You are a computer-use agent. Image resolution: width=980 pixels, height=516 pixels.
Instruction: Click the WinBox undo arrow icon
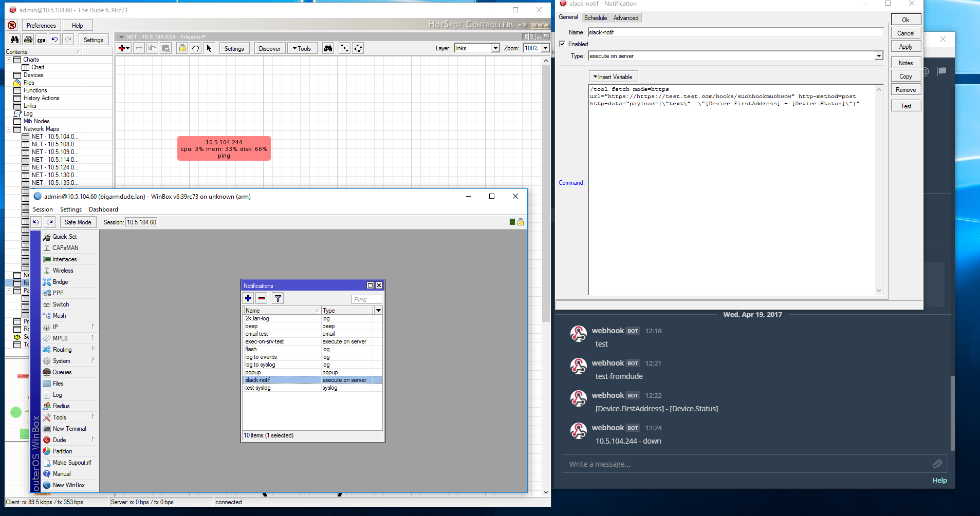pyautogui.click(x=36, y=222)
